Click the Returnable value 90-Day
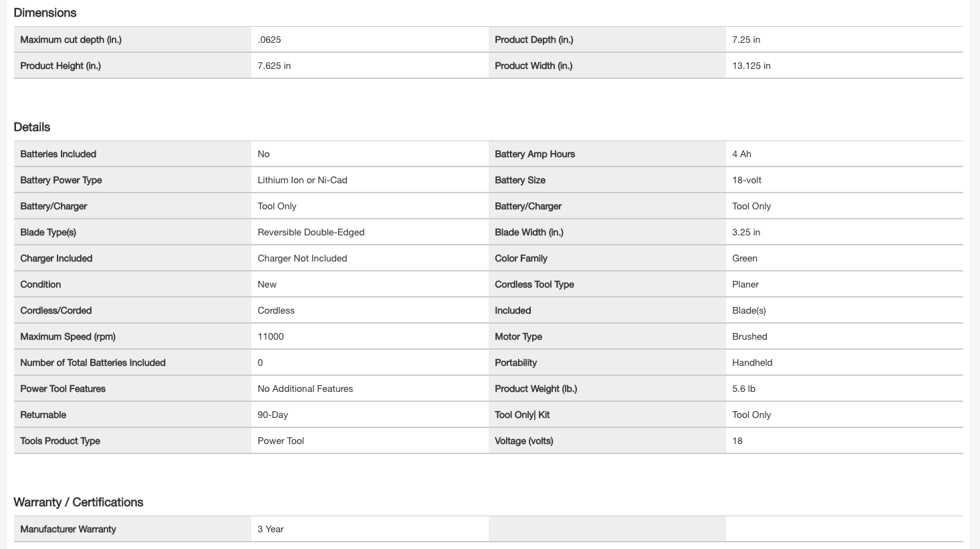 (x=273, y=415)
